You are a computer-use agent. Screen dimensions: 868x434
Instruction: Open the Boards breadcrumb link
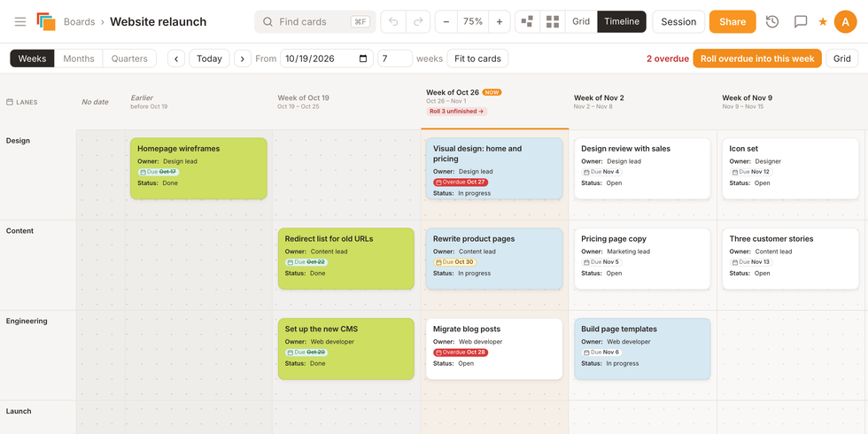79,21
